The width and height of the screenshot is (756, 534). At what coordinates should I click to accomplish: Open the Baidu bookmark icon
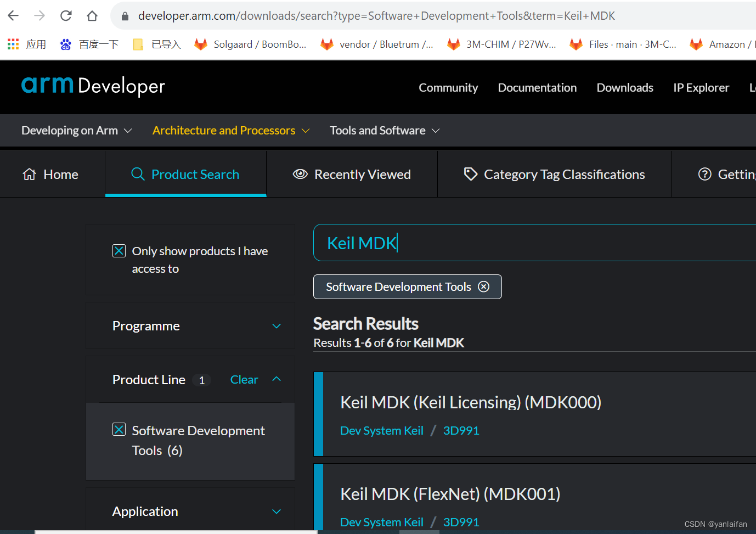tap(66, 44)
